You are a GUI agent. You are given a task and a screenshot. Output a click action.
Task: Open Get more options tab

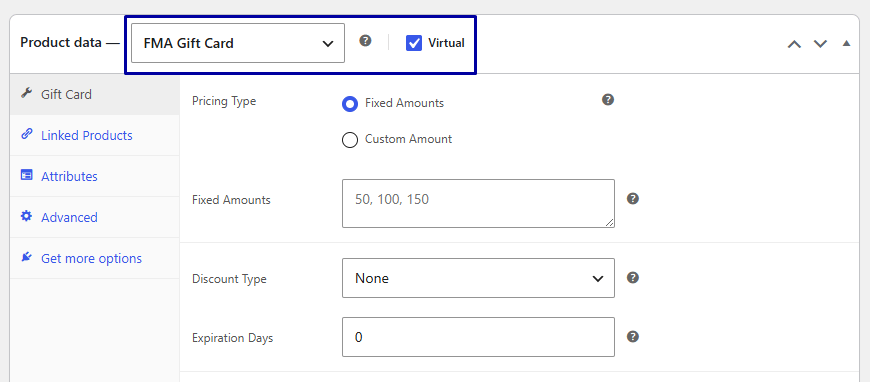tap(94, 258)
